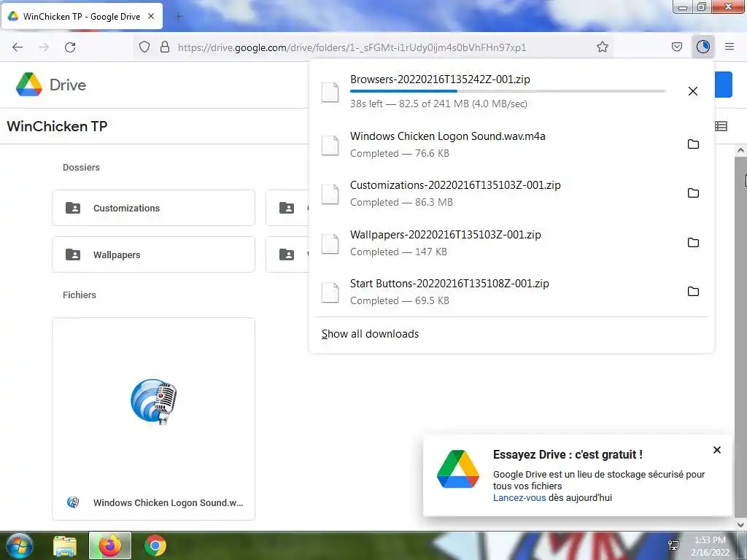Switch to Firefox in the taskbar
Viewport: 747px width, 560px height.
tap(110, 545)
